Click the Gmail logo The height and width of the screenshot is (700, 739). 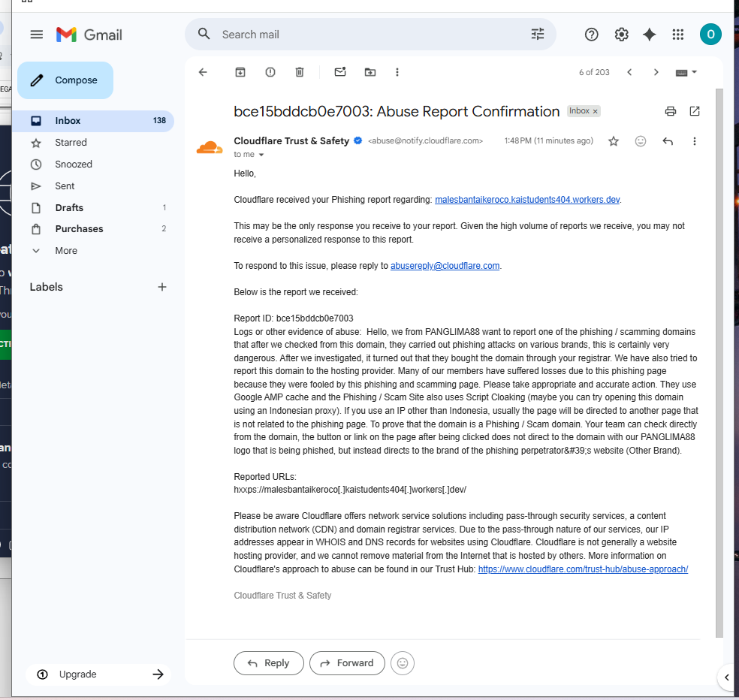pyautogui.click(x=89, y=35)
